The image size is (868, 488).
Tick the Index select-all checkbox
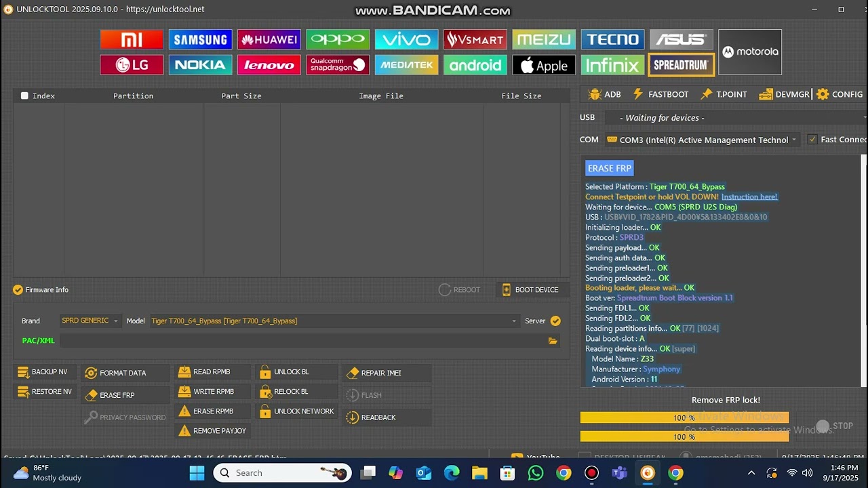[24, 96]
